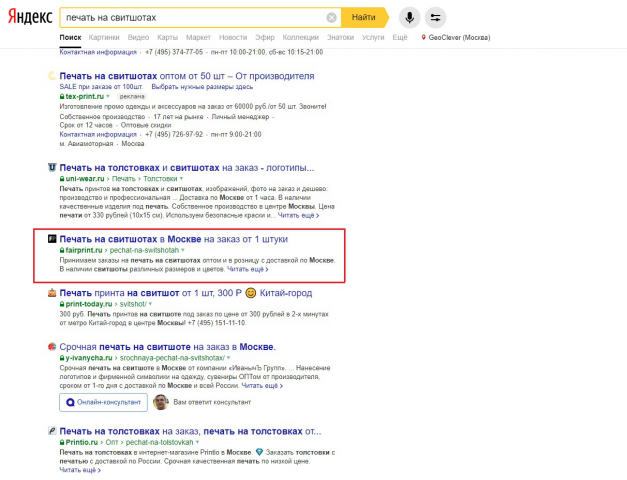Open Выбрать нужные размеры здесь link

[x=202, y=87]
